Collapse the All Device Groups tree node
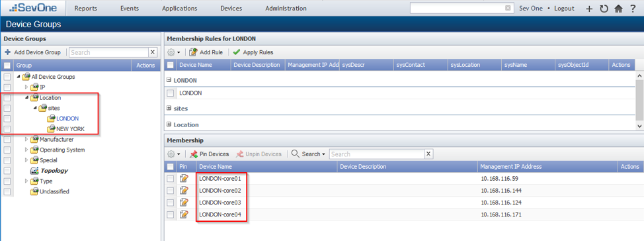Viewport: 644px width, 241px height. [19, 77]
